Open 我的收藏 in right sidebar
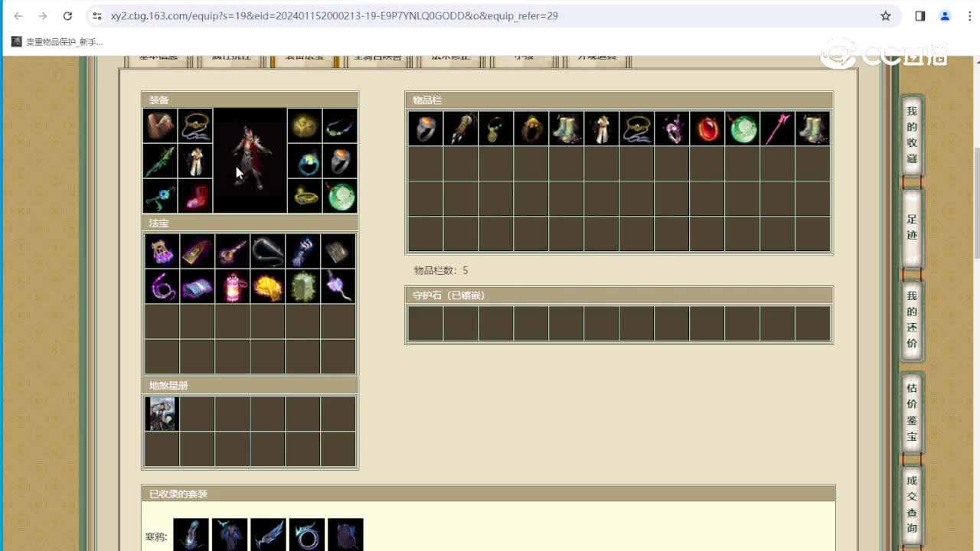This screenshot has width=980, height=551. (x=911, y=135)
